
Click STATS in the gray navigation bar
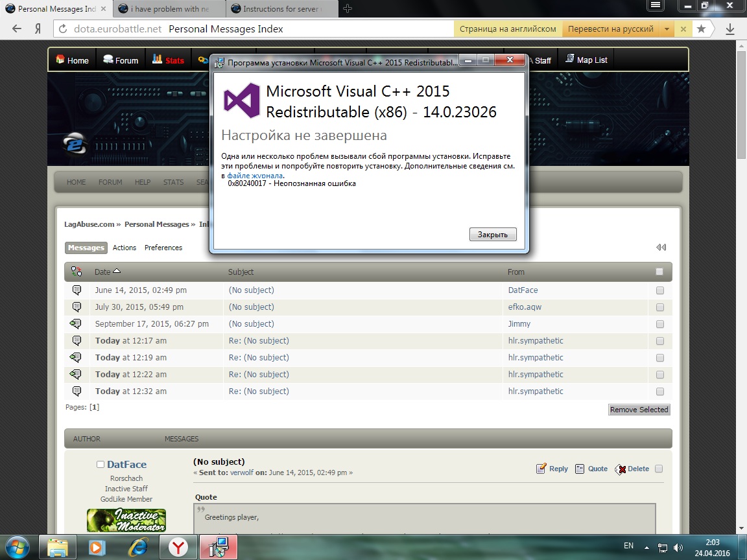pos(173,182)
